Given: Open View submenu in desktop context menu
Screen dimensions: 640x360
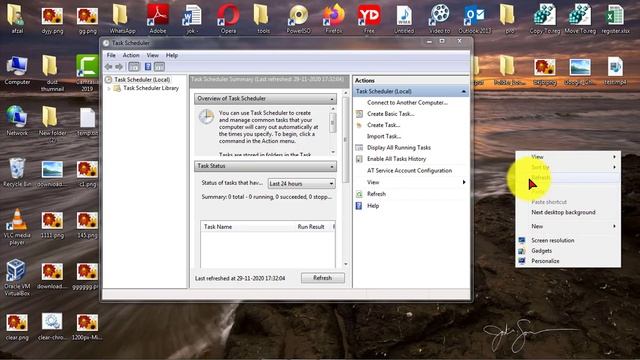Looking at the screenshot, I should (x=568, y=157).
